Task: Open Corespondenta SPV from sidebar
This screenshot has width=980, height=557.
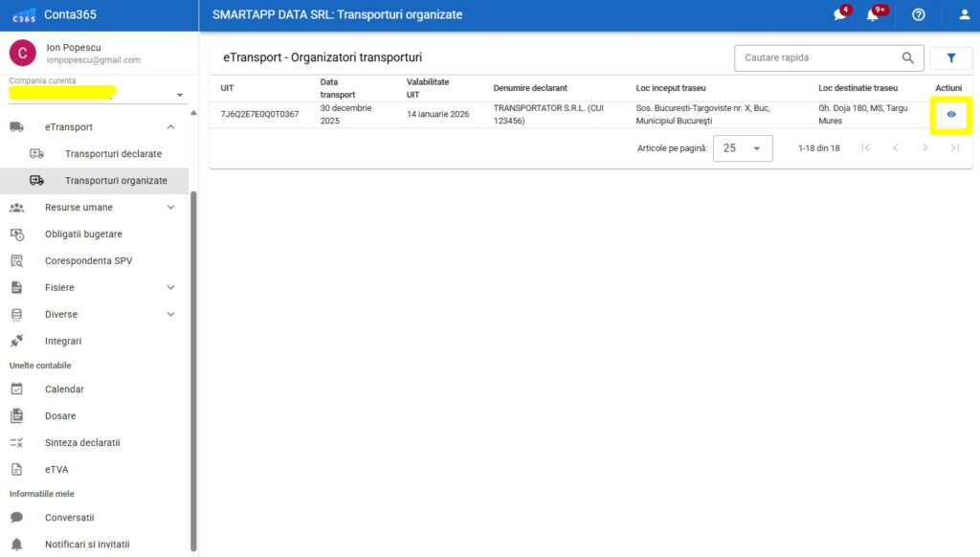Action: click(x=88, y=261)
